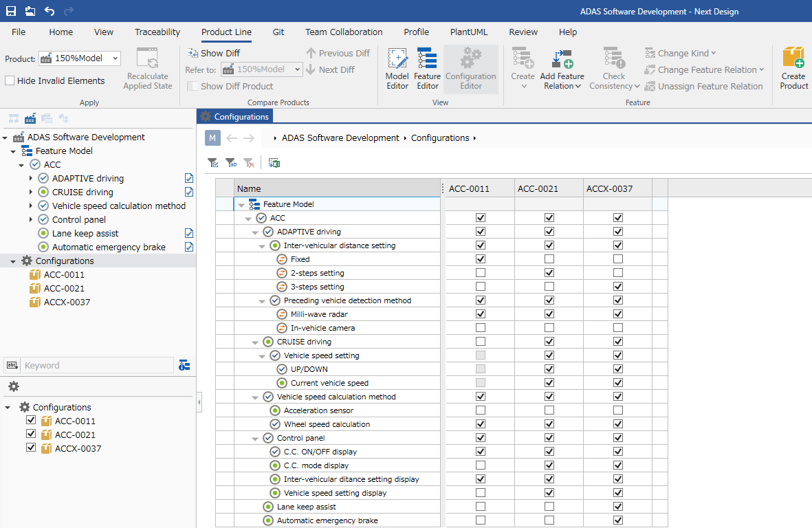Click the M model navigator button

212,137
